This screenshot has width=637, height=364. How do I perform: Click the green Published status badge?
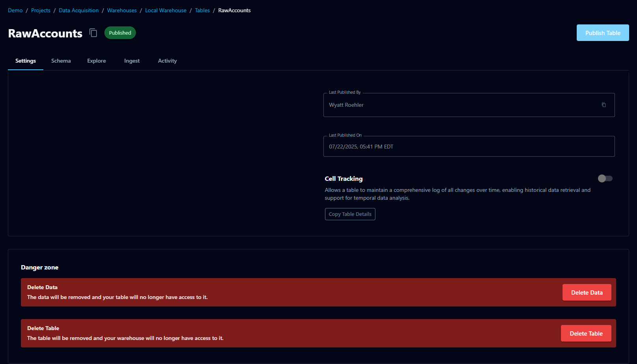(x=120, y=33)
